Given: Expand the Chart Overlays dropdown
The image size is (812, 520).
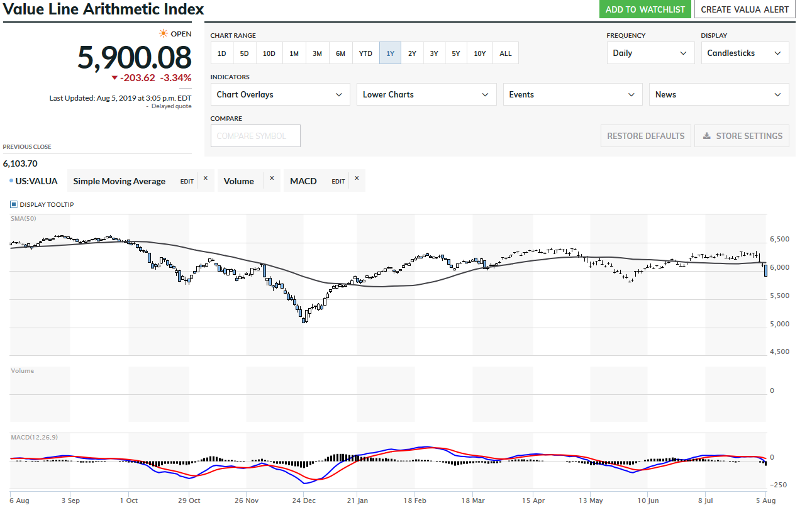Looking at the screenshot, I should pyautogui.click(x=281, y=95).
